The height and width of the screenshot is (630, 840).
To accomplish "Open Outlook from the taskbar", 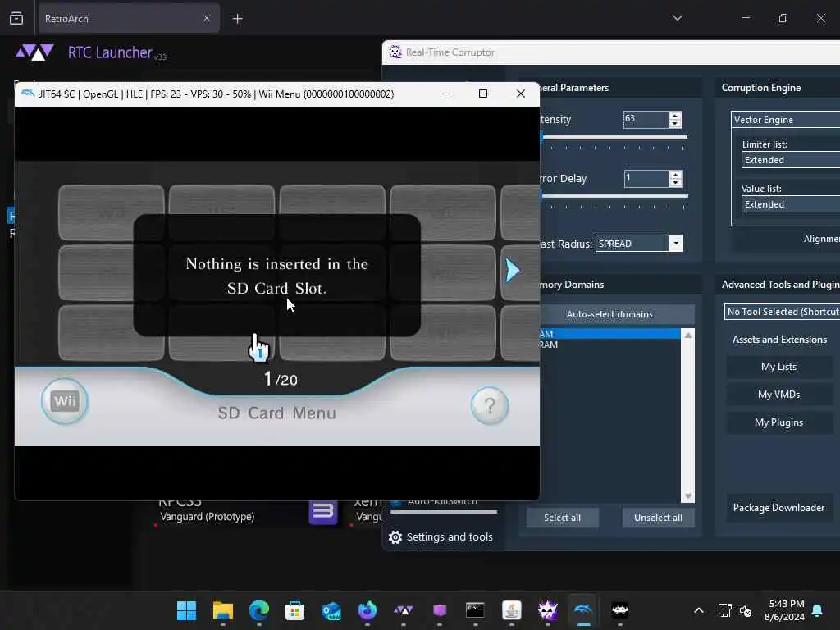I will (331, 610).
